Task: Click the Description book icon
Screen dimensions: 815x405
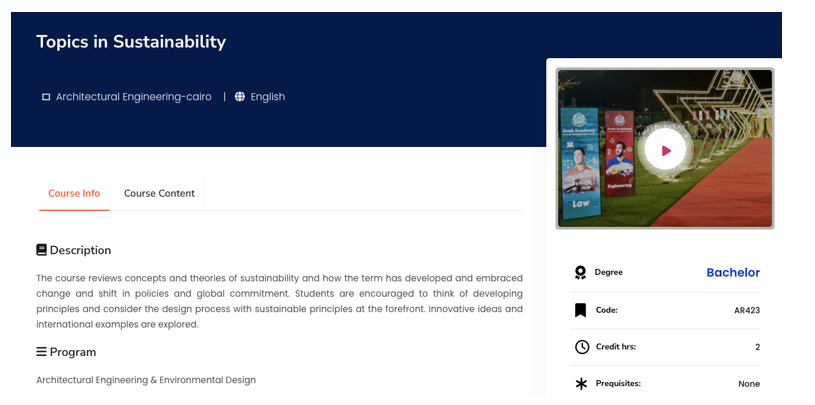Action: (42, 250)
